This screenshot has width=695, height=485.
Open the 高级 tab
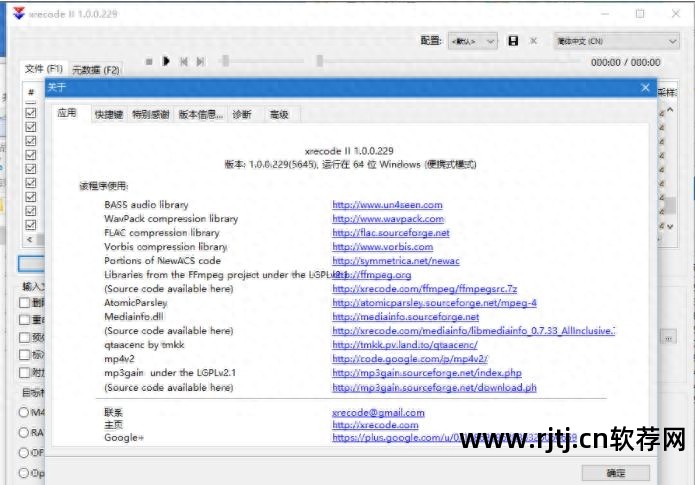click(x=279, y=115)
